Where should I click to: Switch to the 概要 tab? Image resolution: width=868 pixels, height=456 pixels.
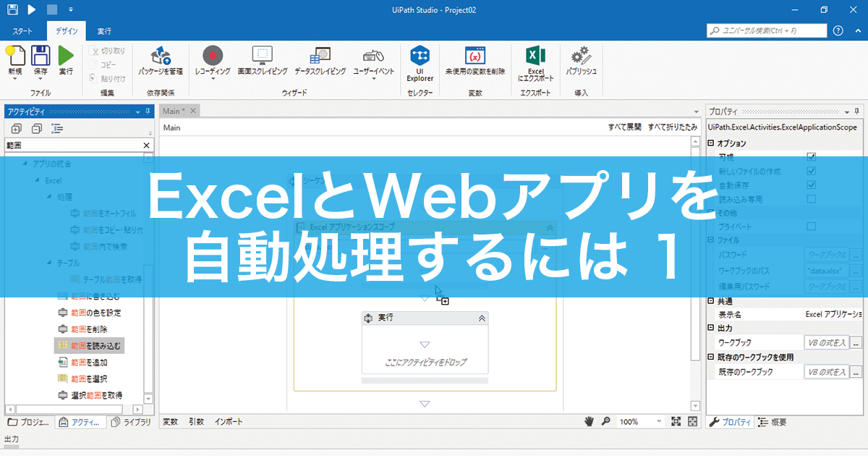point(773,422)
